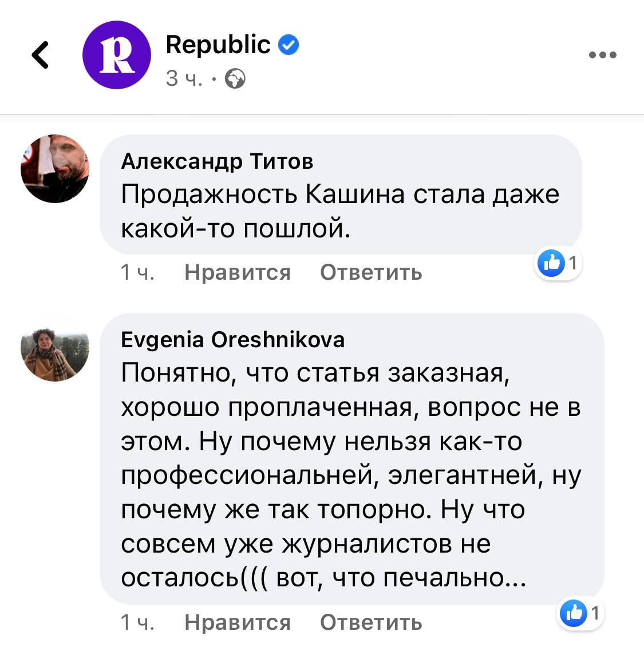
Task: Open the three-dot post options menu
Action: pos(603,55)
